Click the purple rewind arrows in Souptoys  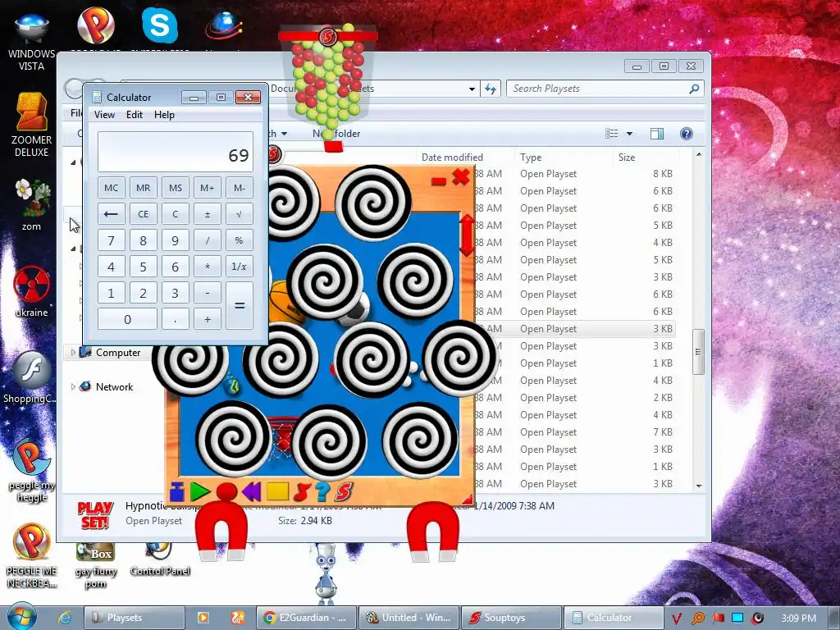point(251,491)
